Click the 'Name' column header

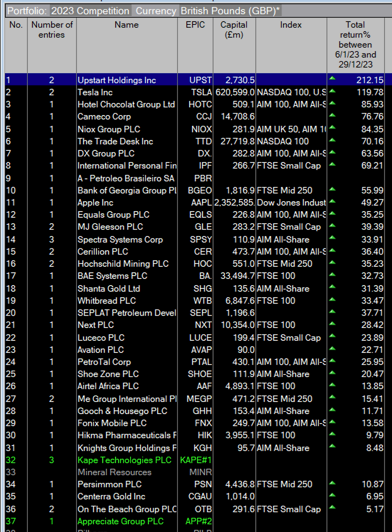click(x=126, y=25)
